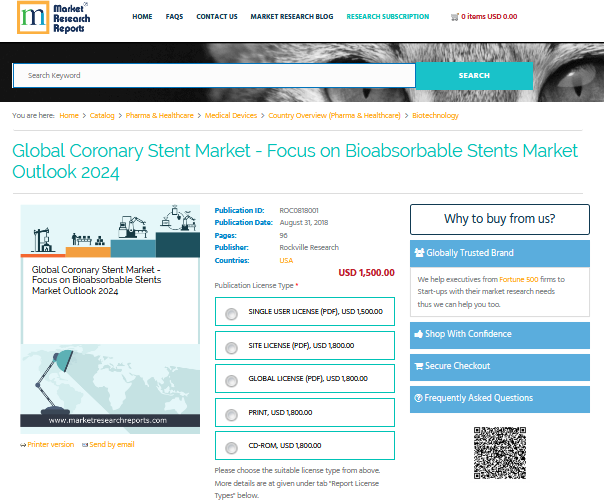
Task: Click the Send by email envelope icon
Action: point(85,445)
